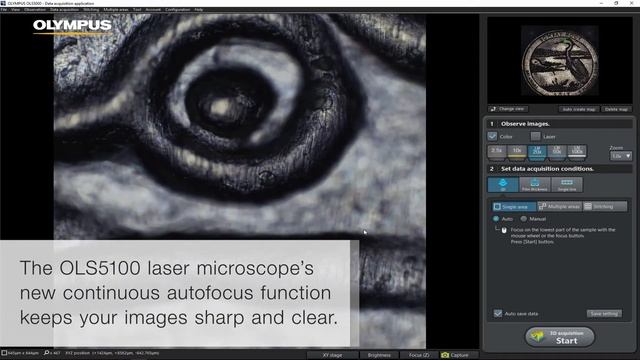640x360 pixels.
Task: Select the LM 100x objective lens
Action: [x=577, y=151]
